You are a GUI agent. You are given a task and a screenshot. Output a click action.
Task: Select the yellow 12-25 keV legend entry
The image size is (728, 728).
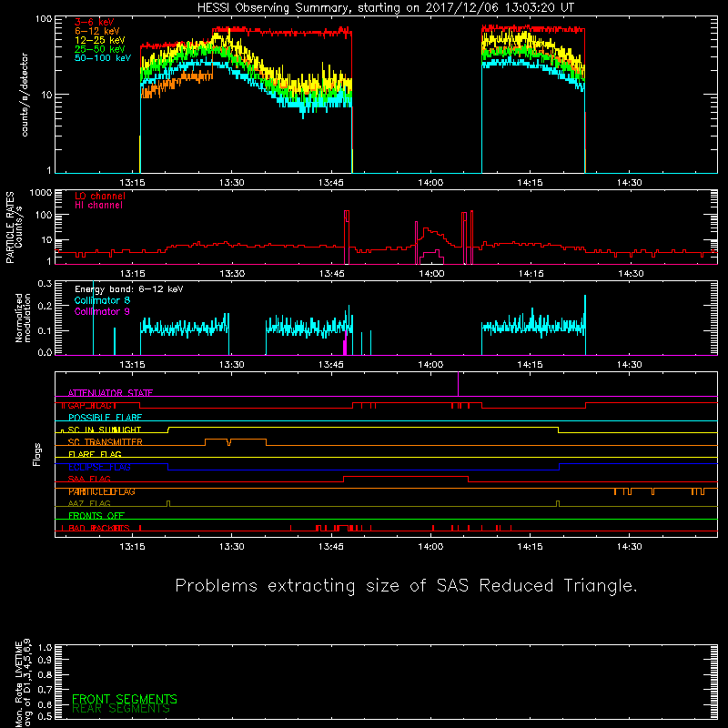pos(100,40)
